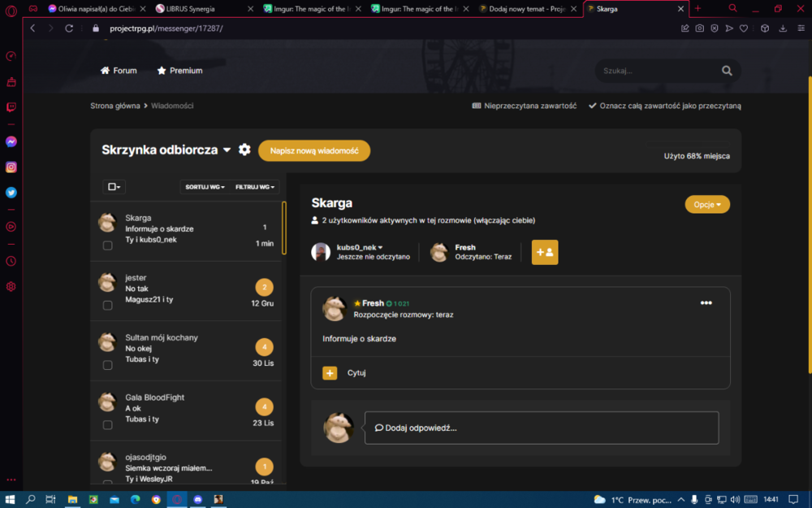
Task: Open the easy setup menu icon
Action: 801,28
